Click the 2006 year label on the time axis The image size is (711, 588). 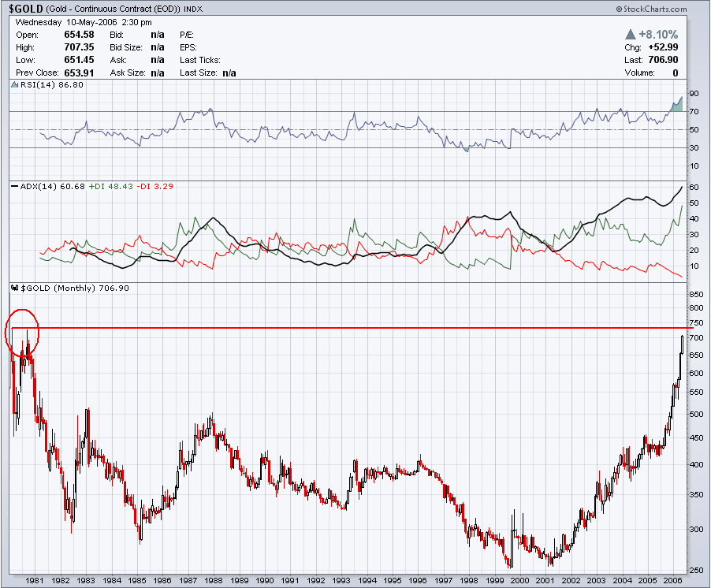pyautogui.click(x=673, y=581)
